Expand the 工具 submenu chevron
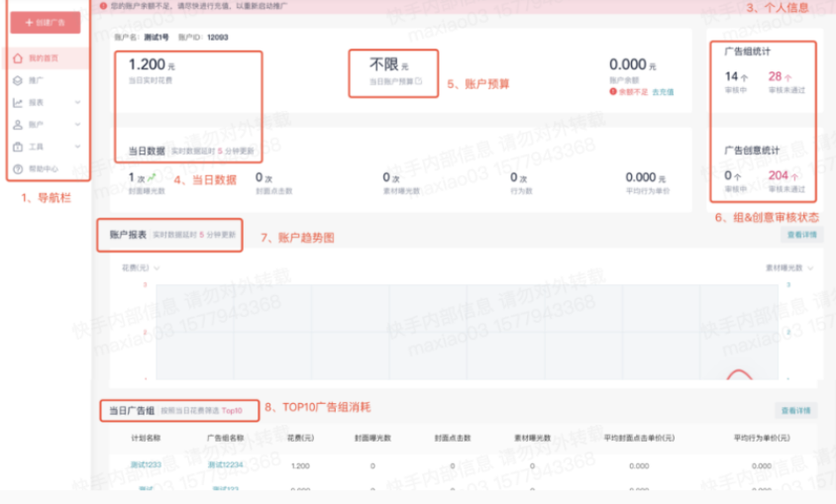 [x=77, y=147]
